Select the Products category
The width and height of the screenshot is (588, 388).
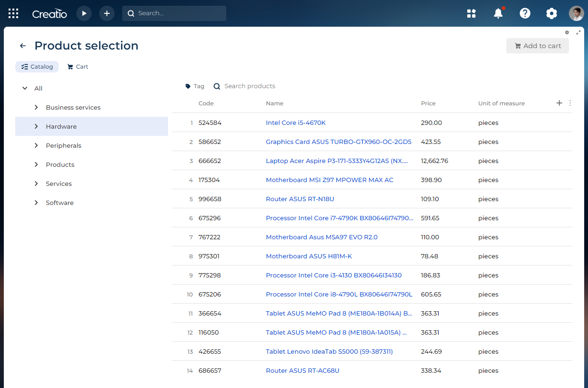pyautogui.click(x=60, y=164)
